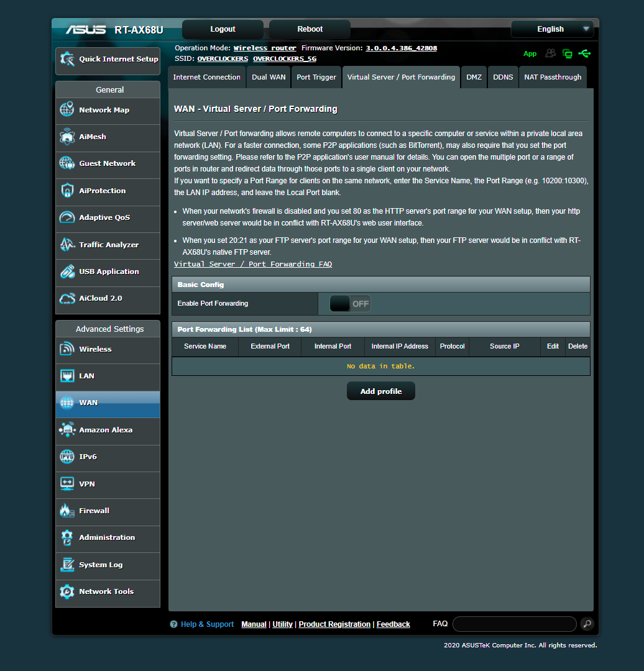This screenshot has width=644, height=671.
Task: Click the Amazon Alexa icon
Action: point(67,430)
